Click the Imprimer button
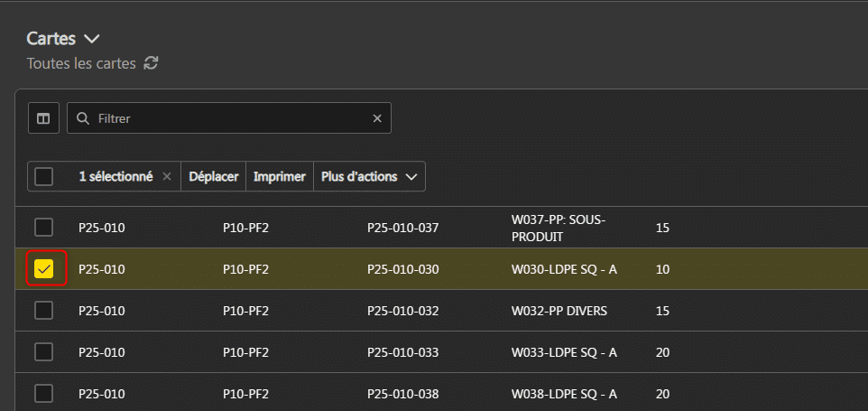The image size is (868, 411). [x=279, y=177]
